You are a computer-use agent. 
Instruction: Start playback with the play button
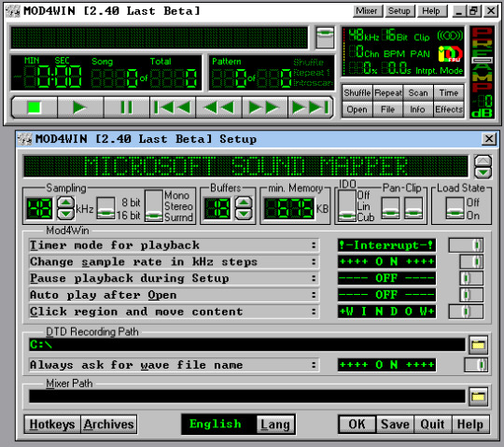coord(80,107)
